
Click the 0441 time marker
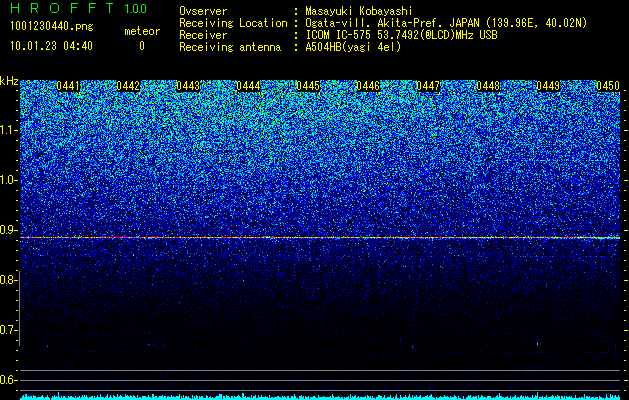68,86
